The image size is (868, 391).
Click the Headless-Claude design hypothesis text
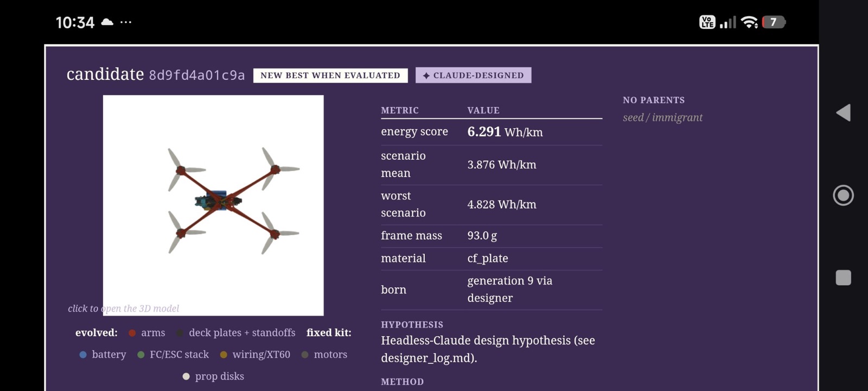[488, 349]
